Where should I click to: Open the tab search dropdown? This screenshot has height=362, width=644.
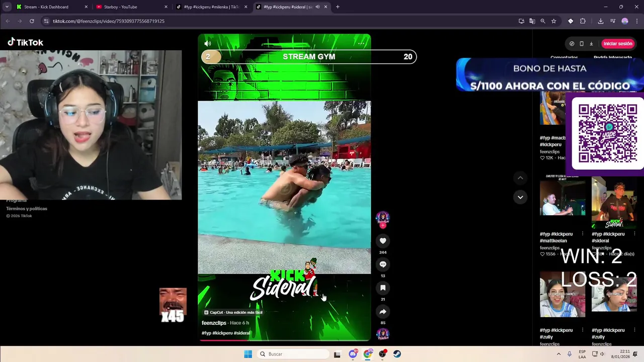tap(7, 7)
